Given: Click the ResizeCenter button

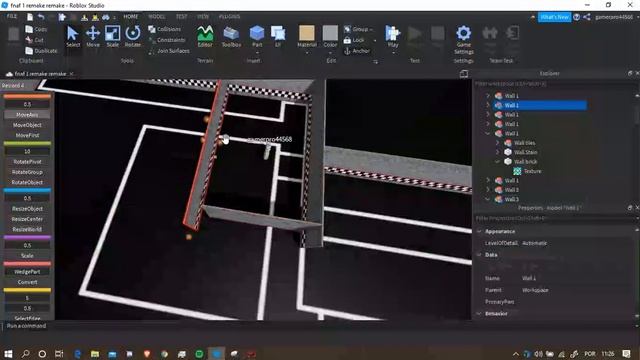Looking at the screenshot, I should tap(27, 219).
